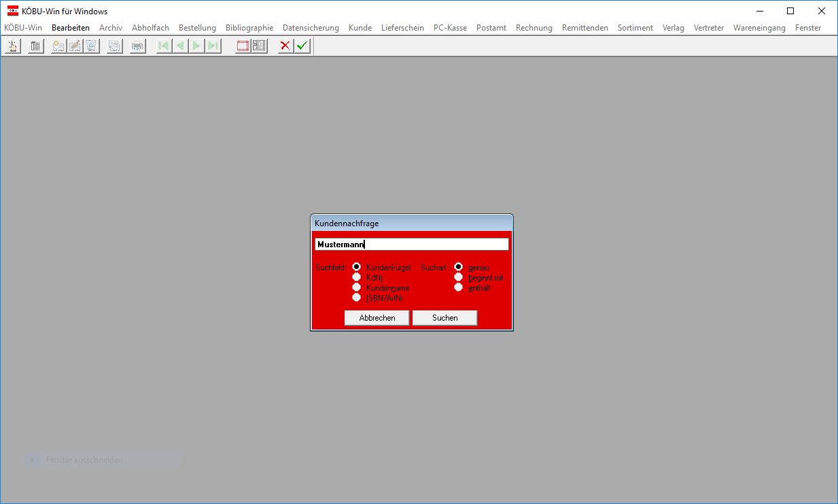Choose the 'beginnt mit' search type
838x504 pixels.
(x=459, y=277)
